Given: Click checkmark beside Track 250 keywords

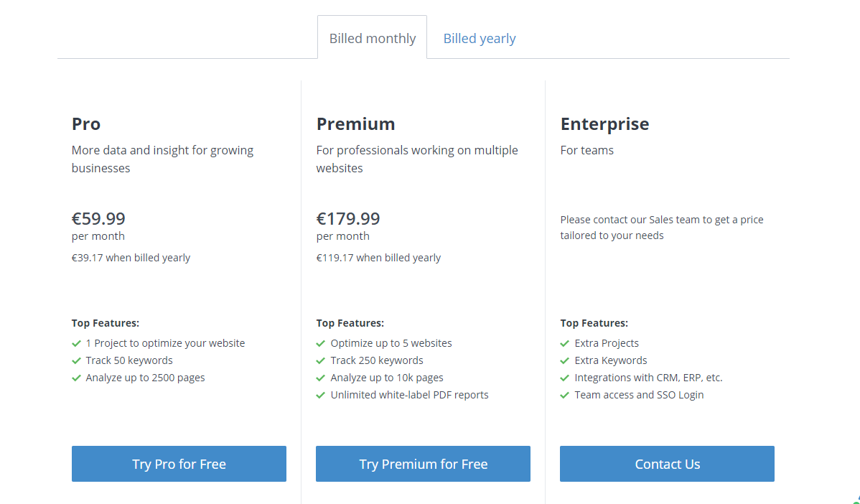Looking at the screenshot, I should 321,361.
